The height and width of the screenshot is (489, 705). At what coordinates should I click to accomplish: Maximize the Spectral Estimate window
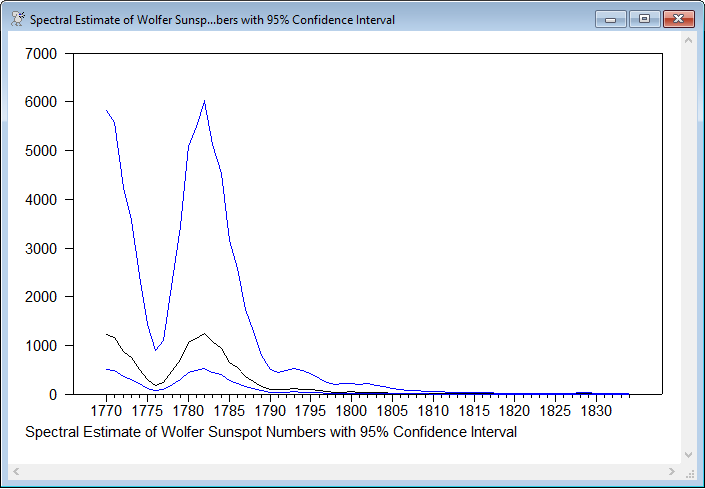coord(643,19)
